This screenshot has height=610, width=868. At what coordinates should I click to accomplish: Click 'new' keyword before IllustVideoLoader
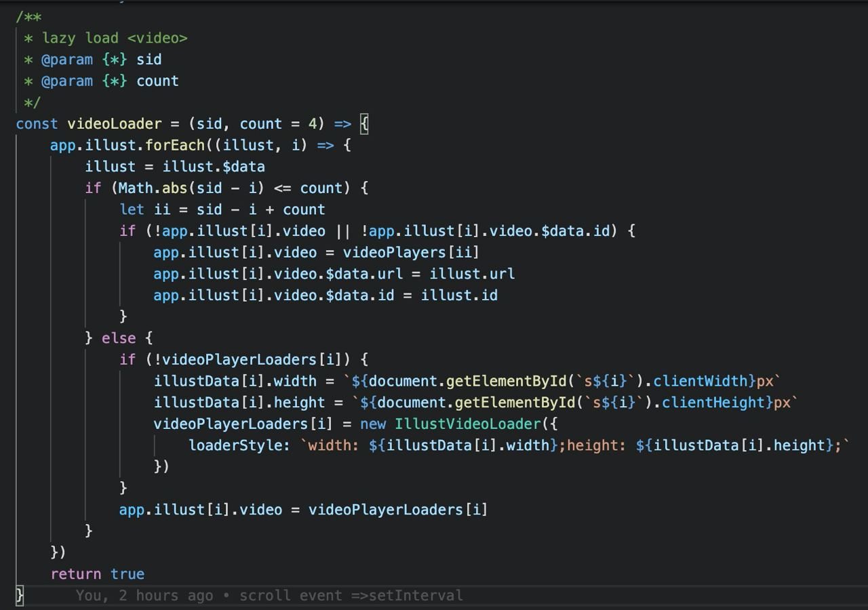[x=373, y=424]
